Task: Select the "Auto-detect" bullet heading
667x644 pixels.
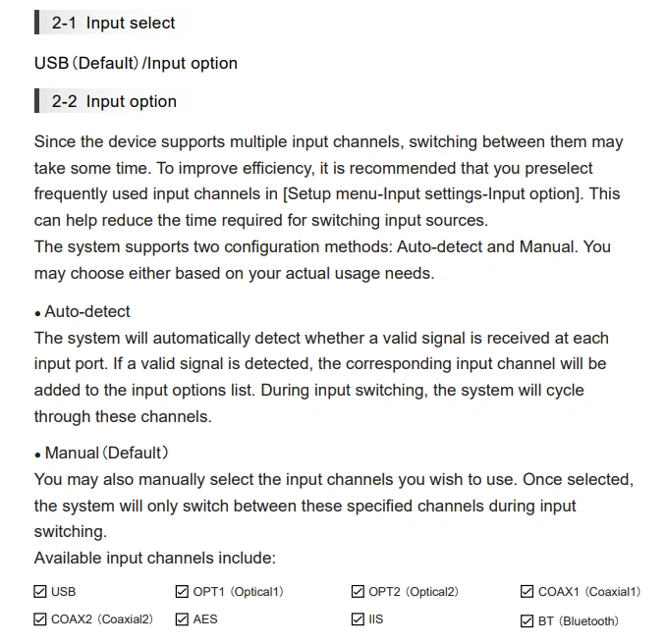Action: 86,311
